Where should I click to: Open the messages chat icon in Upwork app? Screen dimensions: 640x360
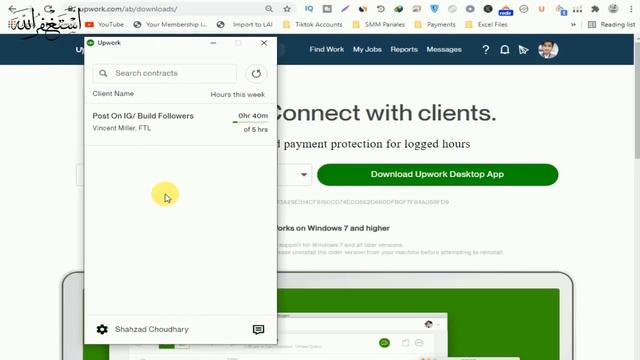[x=258, y=330]
